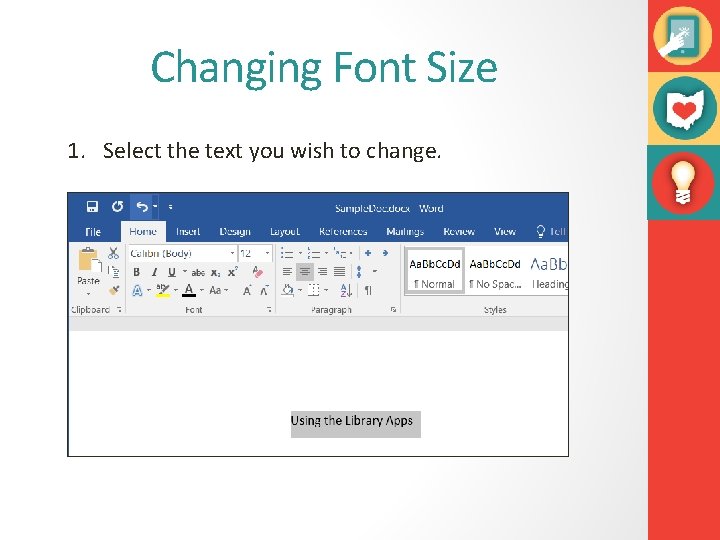
Task: Click the Cut scissors icon
Action: (x=113, y=253)
